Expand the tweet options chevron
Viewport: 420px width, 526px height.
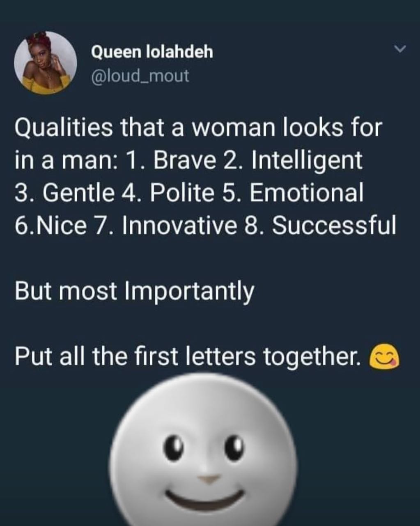click(x=399, y=49)
